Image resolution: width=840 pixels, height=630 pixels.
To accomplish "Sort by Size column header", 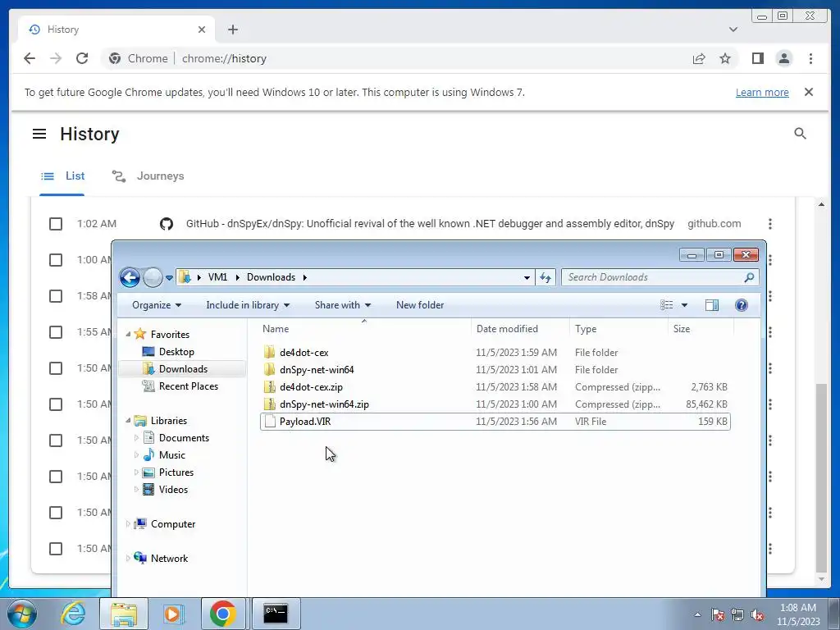I will (x=701, y=329).
